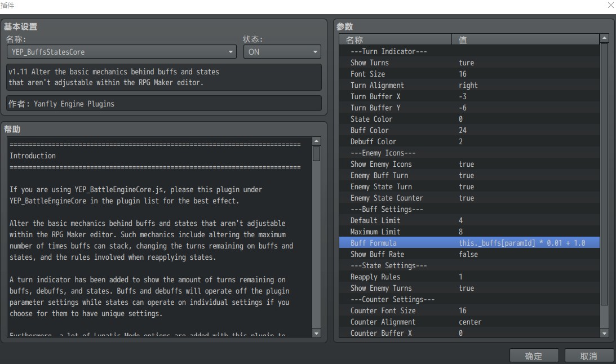Select the Font Size parameter row
This screenshot has height=364, width=616.
pyautogui.click(x=469, y=74)
